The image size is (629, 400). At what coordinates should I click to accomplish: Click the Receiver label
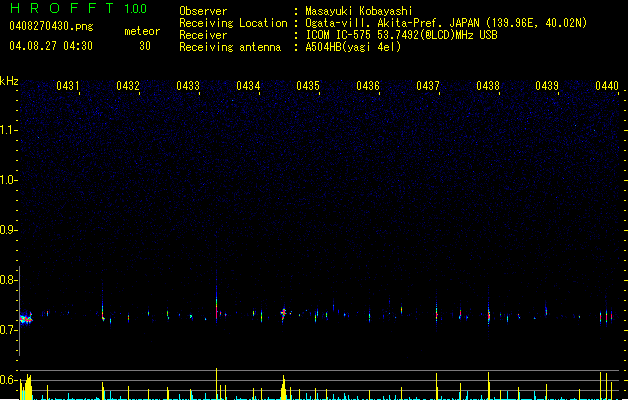point(203,35)
